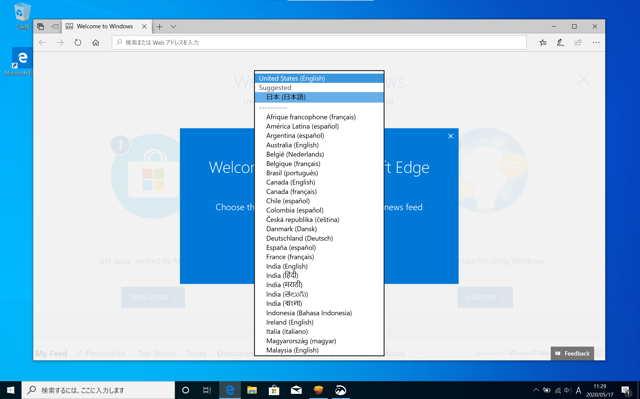Screen dimensions: 640x399
Task: Select España (español)
Action: point(319,248)
